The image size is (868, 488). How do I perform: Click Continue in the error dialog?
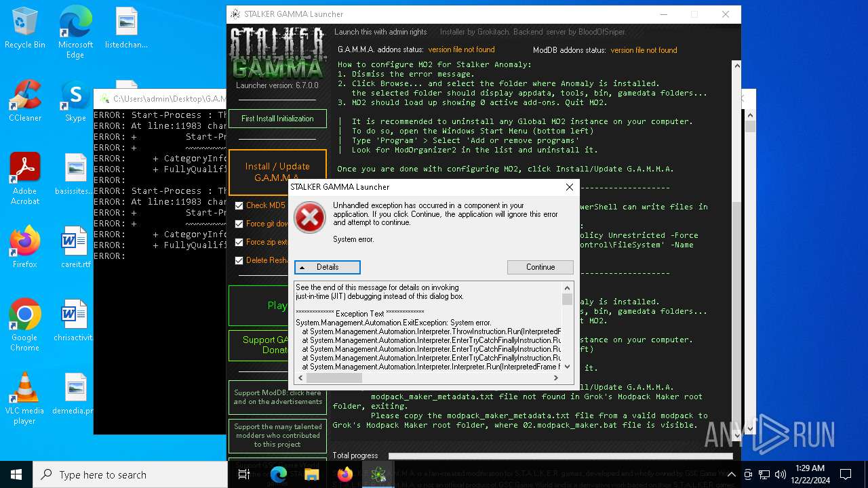540,267
